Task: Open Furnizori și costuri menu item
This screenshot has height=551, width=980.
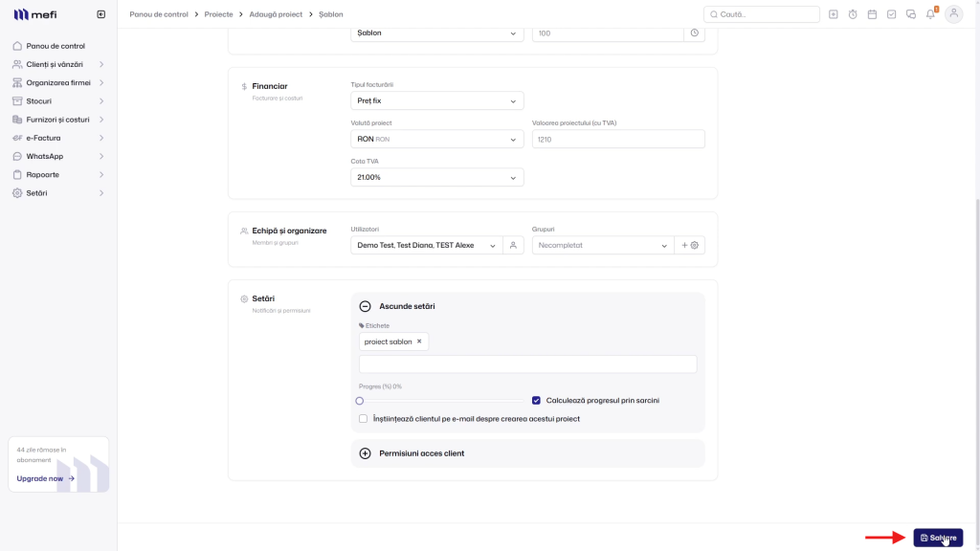Action: pos(58,120)
